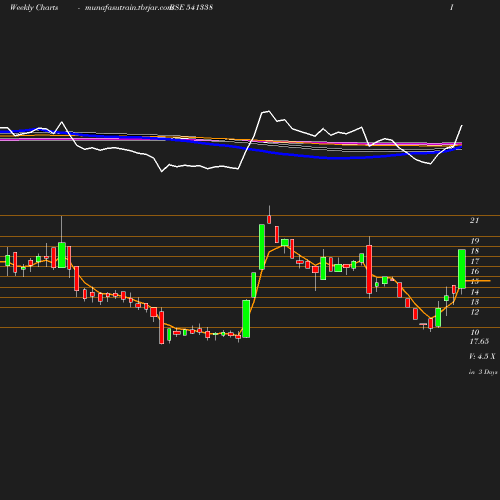The height and width of the screenshot is (500, 500).
Task: Select the "17" price level label
Action: [475, 261]
